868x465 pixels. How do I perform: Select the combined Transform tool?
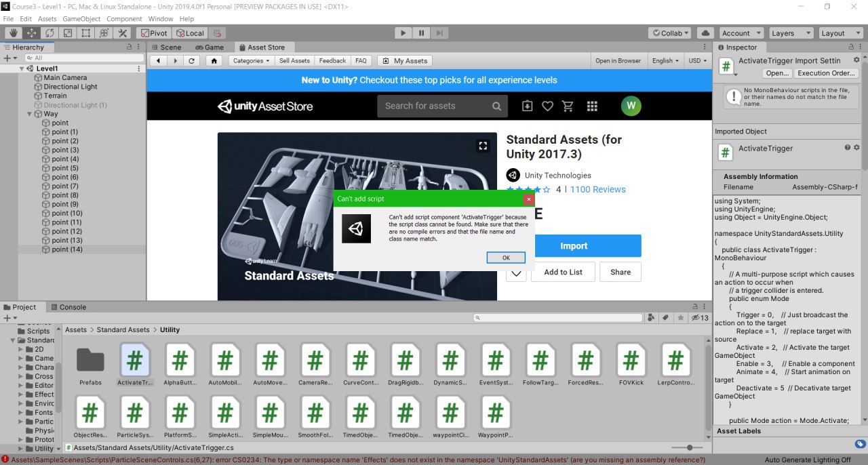click(104, 33)
